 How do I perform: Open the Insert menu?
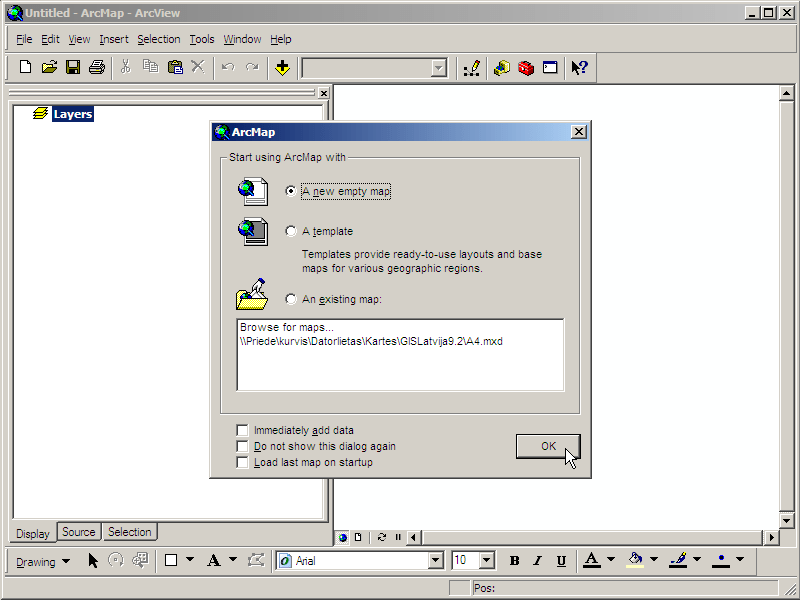click(x=114, y=39)
